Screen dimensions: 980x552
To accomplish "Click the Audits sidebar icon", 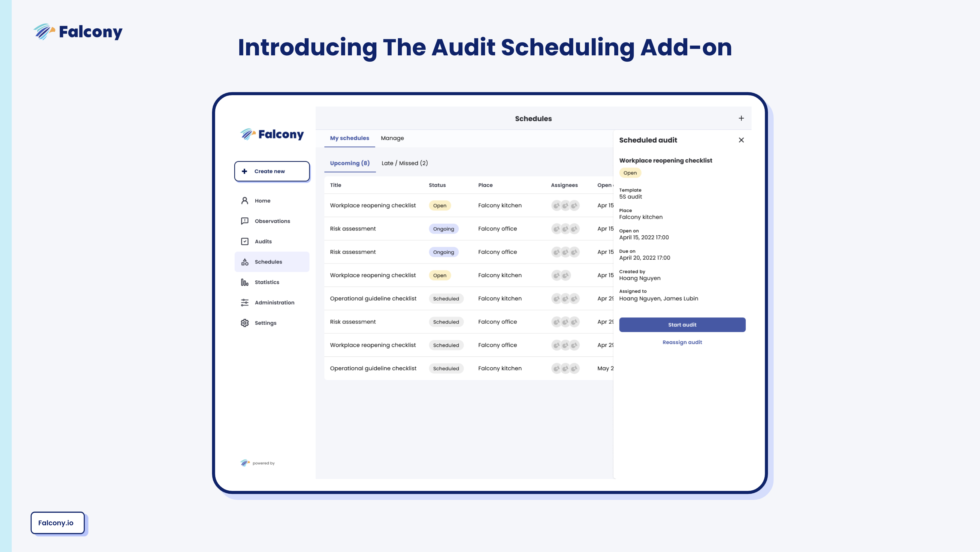I will (245, 241).
